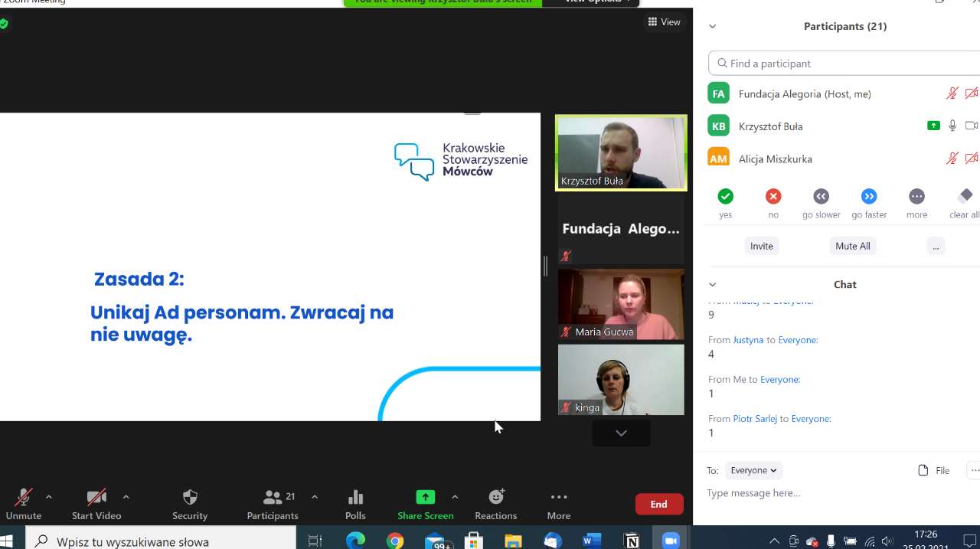This screenshot has height=549, width=980.
Task: Open the Polls icon
Action: click(x=355, y=497)
